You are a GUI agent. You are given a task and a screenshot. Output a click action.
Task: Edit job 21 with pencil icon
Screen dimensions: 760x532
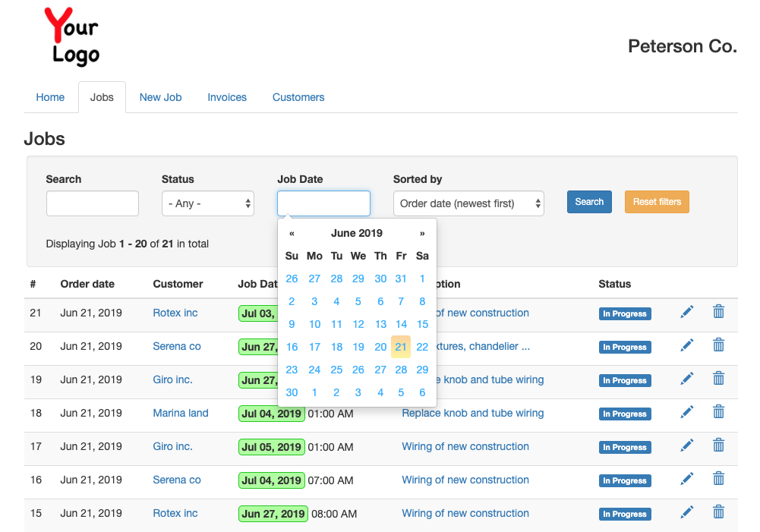tap(687, 312)
